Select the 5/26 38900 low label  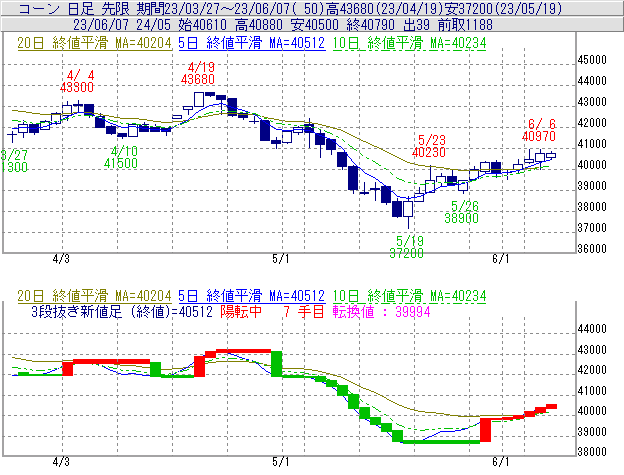pyautogui.click(x=462, y=212)
